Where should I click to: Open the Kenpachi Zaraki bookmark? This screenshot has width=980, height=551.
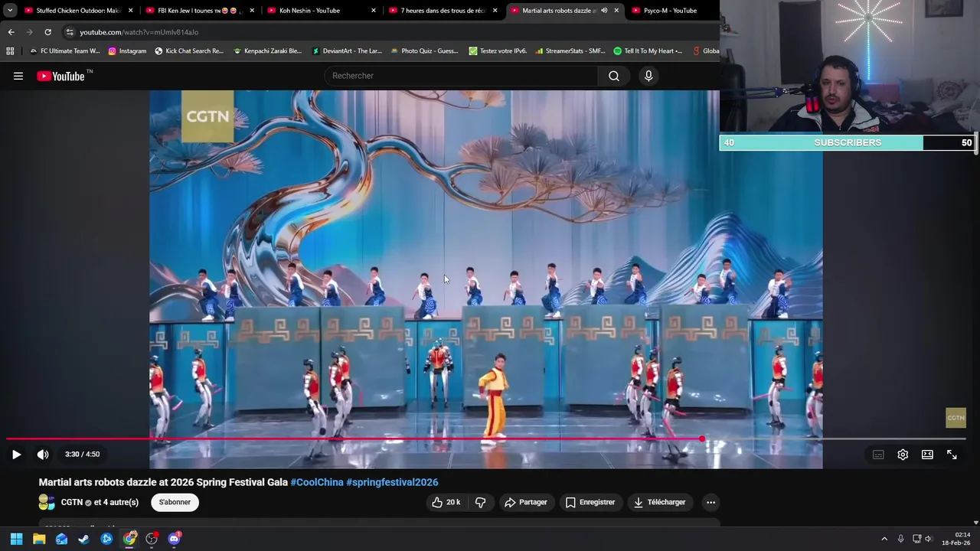click(x=267, y=51)
